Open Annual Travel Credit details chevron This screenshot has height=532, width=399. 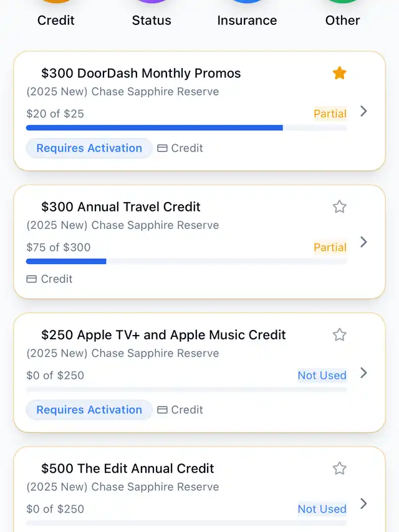364,242
